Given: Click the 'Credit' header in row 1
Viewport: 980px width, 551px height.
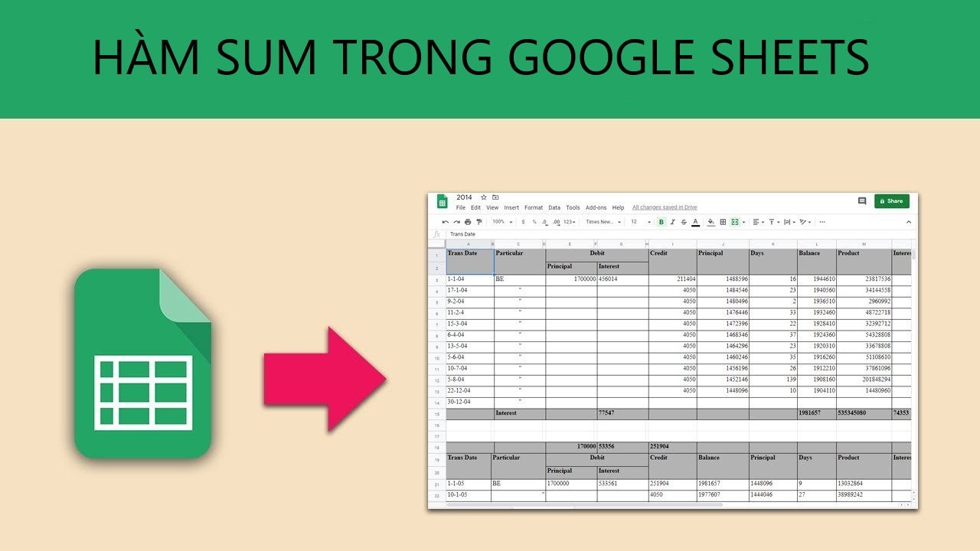Looking at the screenshot, I should click(x=673, y=262).
